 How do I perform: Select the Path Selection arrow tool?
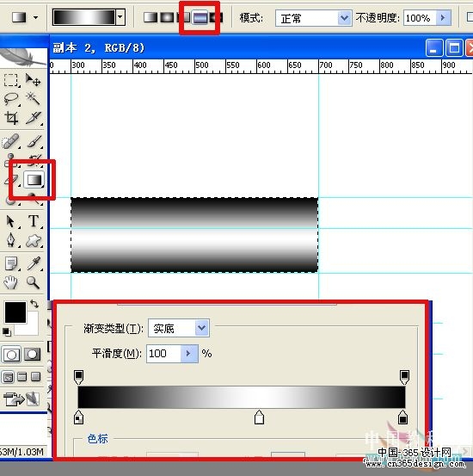[10, 221]
